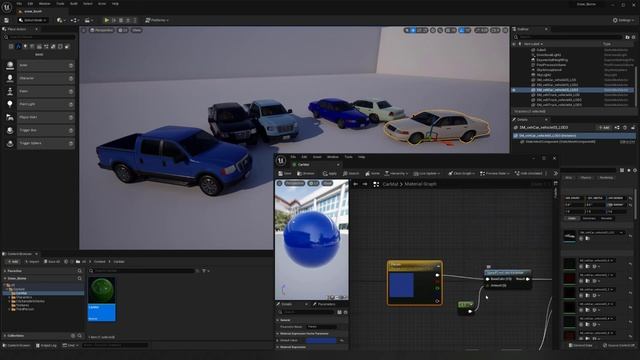Open File menu in main editor
640x360 pixels.
19,4
